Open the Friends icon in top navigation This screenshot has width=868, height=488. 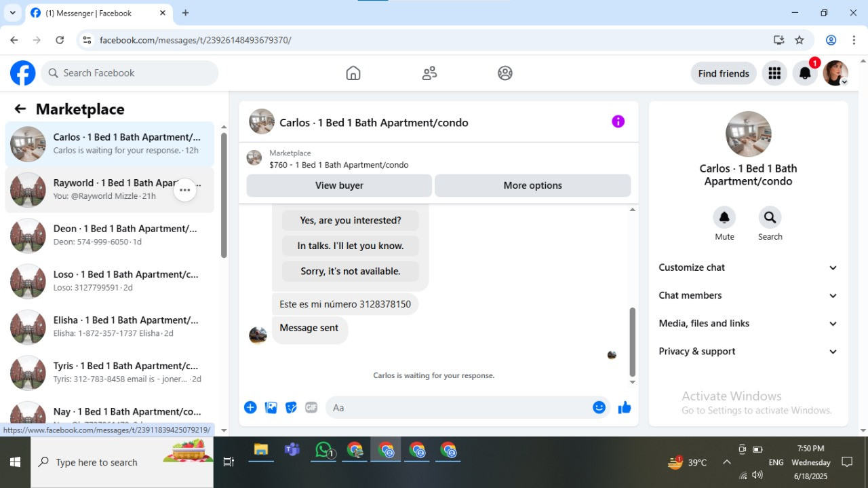click(429, 73)
